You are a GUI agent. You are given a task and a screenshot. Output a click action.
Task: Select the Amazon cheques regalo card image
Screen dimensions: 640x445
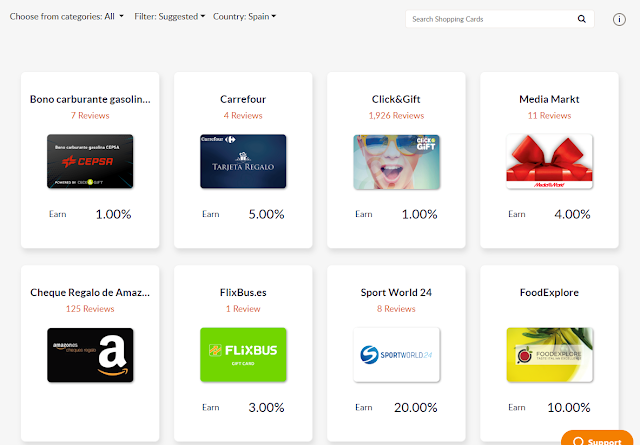point(90,355)
